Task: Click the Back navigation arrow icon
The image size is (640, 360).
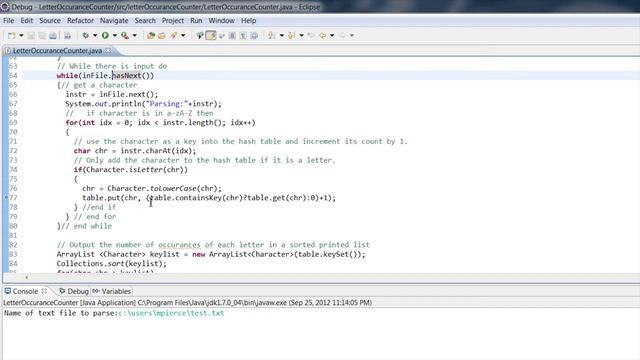Action: [322, 36]
